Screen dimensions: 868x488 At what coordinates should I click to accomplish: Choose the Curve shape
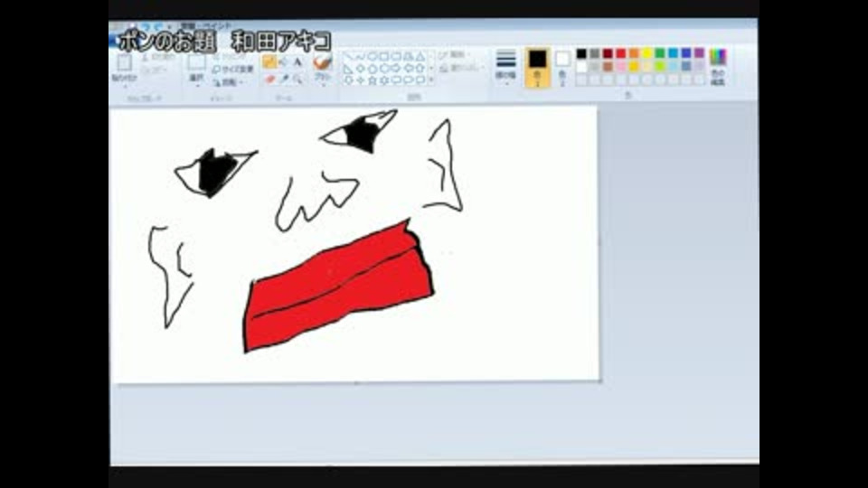point(361,56)
